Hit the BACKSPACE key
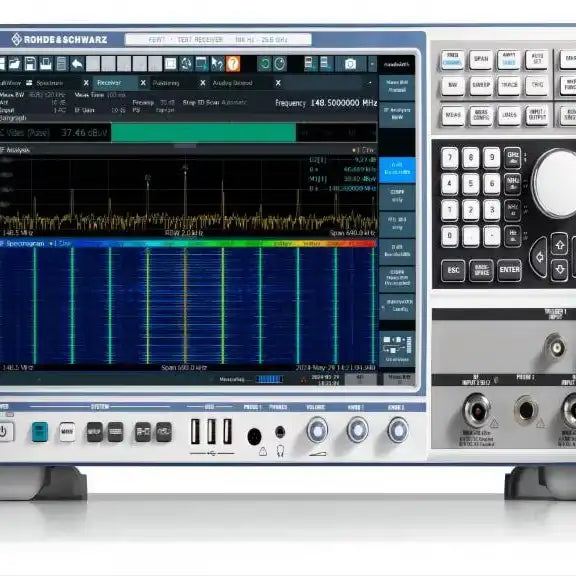This screenshot has width=576, height=576. pyautogui.click(x=481, y=271)
